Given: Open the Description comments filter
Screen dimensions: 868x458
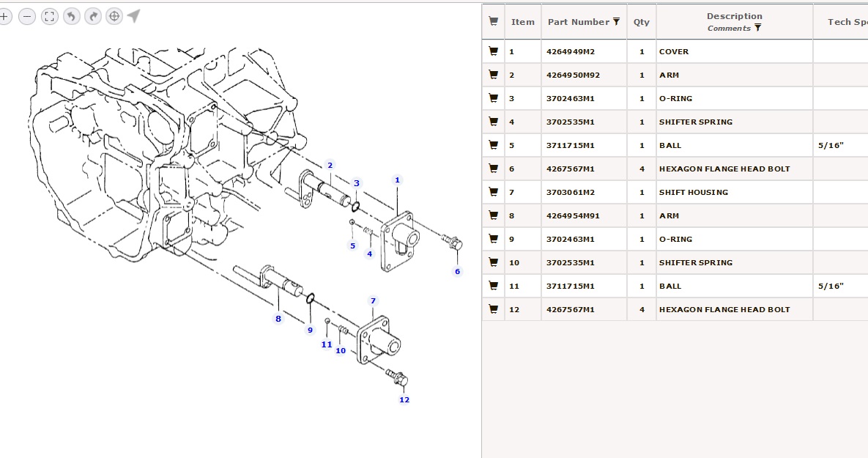Looking at the screenshot, I should (757, 28).
